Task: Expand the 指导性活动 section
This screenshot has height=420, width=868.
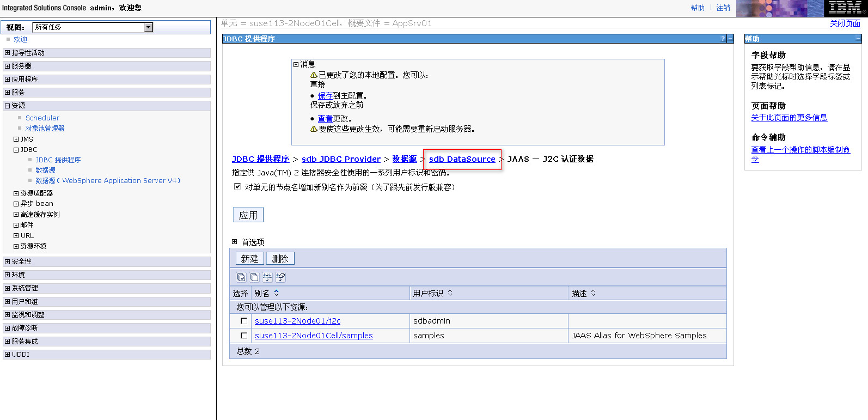Action: pos(8,53)
